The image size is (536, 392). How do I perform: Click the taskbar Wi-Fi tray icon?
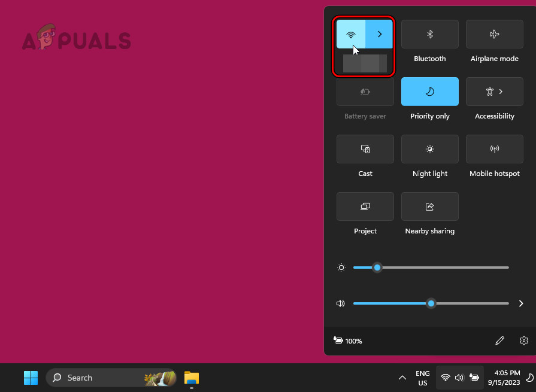[x=445, y=377]
